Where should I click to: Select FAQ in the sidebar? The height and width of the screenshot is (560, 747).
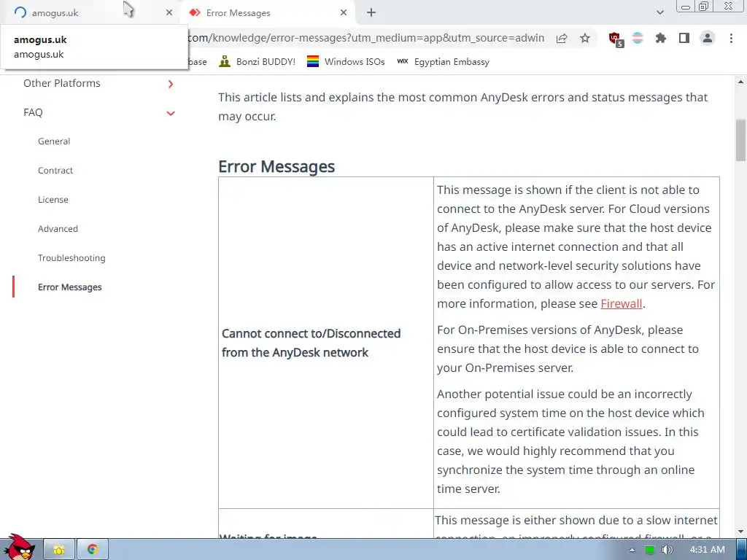click(33, 112)
